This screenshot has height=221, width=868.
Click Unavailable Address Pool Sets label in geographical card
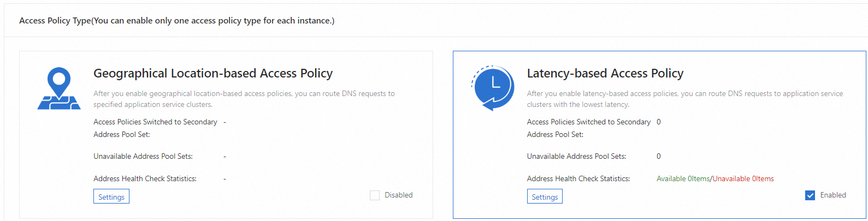(x=143, y=156)
